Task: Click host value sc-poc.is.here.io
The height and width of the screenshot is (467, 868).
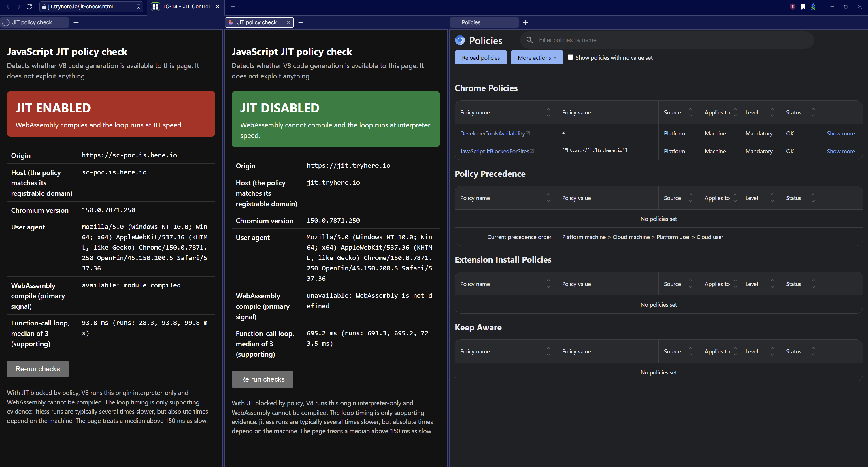Action: click(x=114, y=172)
